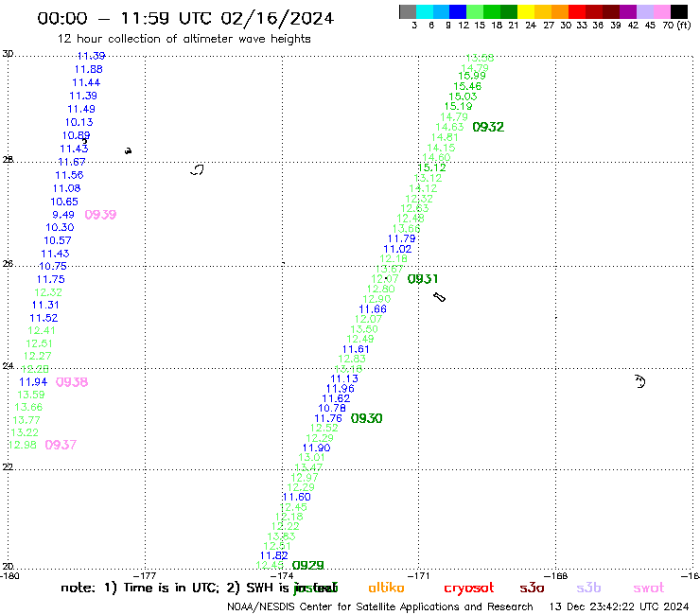This screenshot has width=700, height=615.
Task: Click the wave height value '13.77'
Action: coord(26,420)
